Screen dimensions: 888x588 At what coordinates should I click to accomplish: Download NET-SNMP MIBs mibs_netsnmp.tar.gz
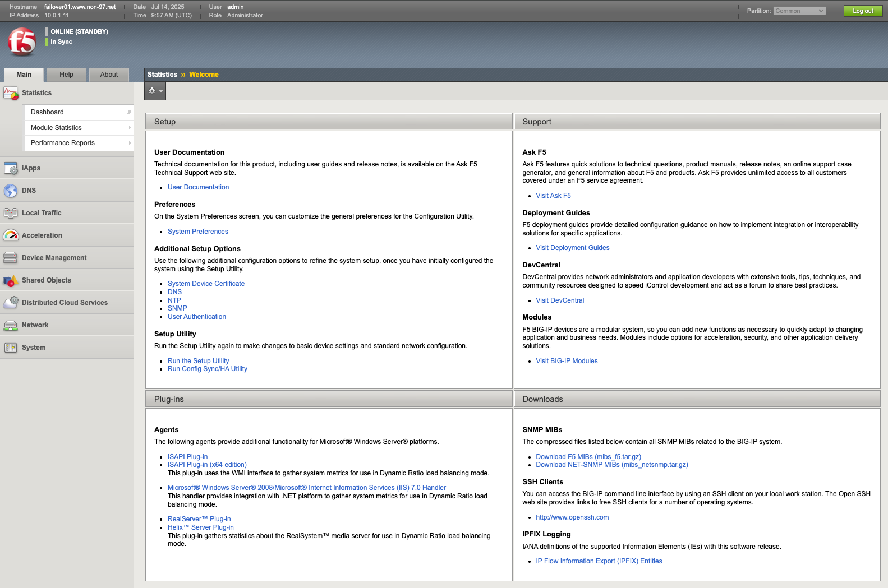[611, 465]
